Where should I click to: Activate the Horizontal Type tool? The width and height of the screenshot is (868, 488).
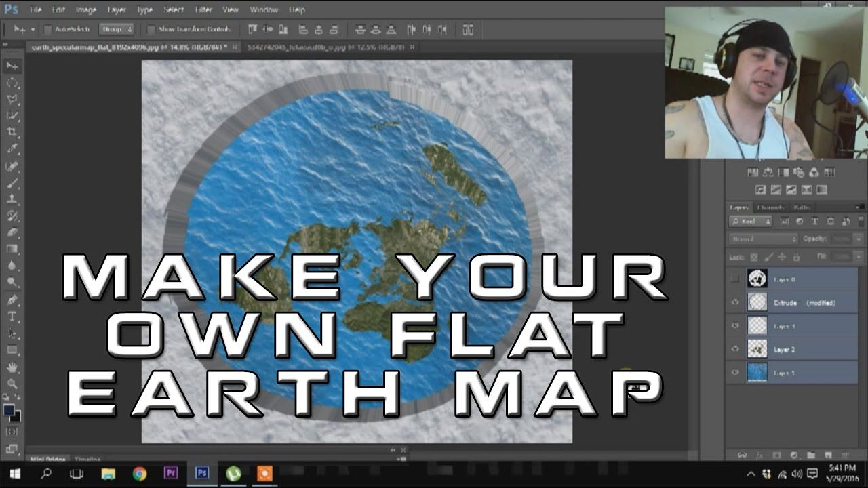click(x=12, y=317)
